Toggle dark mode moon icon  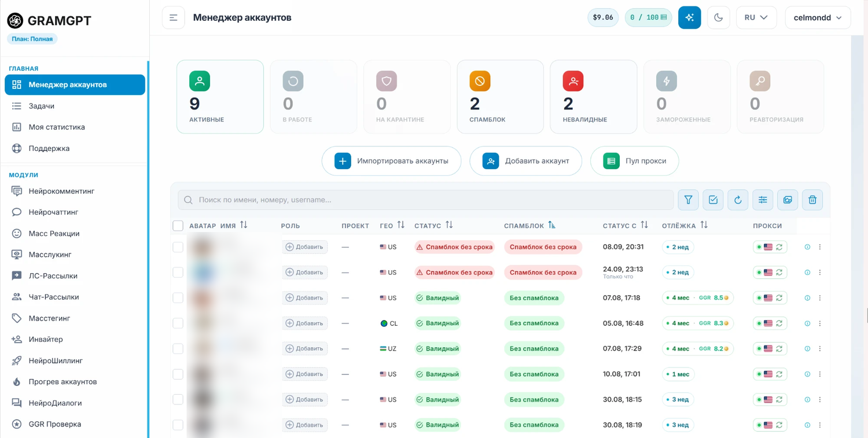point(718,17)
